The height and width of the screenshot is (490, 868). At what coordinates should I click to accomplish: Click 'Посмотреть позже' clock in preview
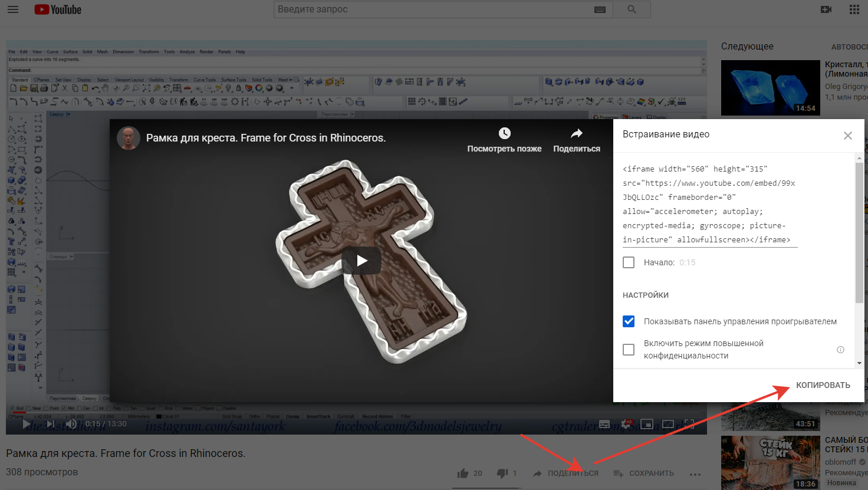click(x=504, y=140)
